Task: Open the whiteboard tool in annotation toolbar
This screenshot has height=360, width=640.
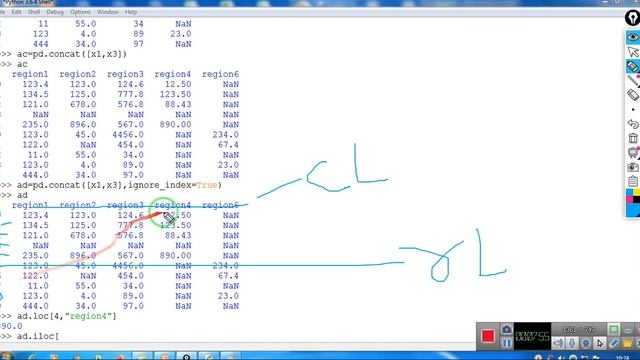Action: pos(633,153)
